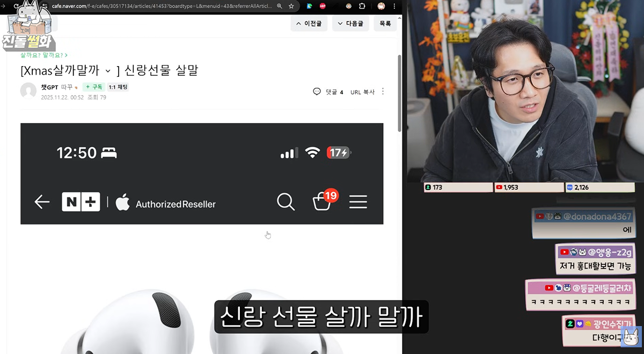Return to the list via 목록
This screenshot has height=354, width=644.
pyautogui.click(x=385, y=24)
